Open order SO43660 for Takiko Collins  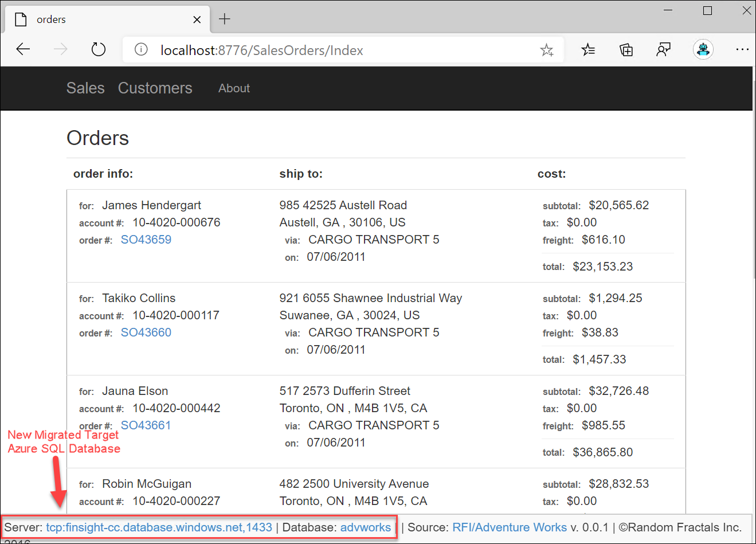pyautogui.click(x=146, y=332)
